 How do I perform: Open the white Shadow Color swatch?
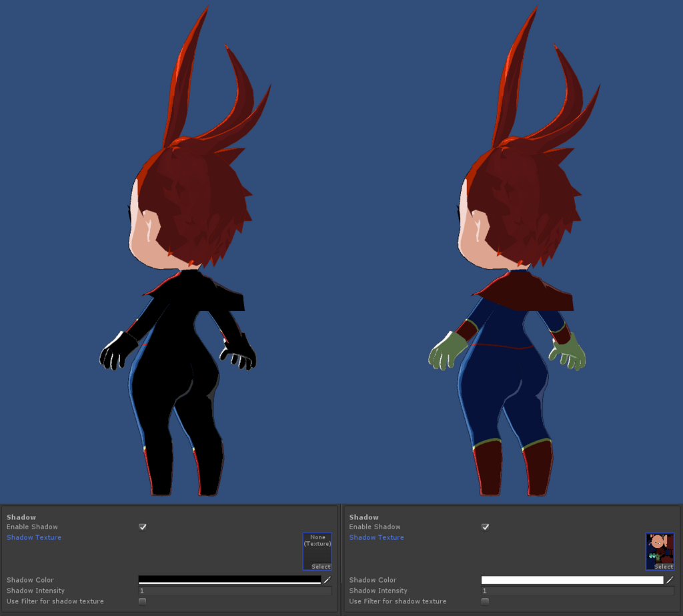572,580
